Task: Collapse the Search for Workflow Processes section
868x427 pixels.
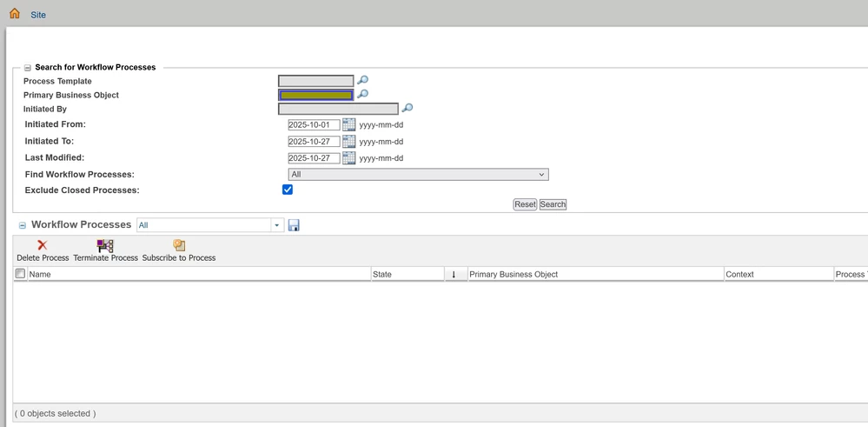Action: tap(27, 68)
